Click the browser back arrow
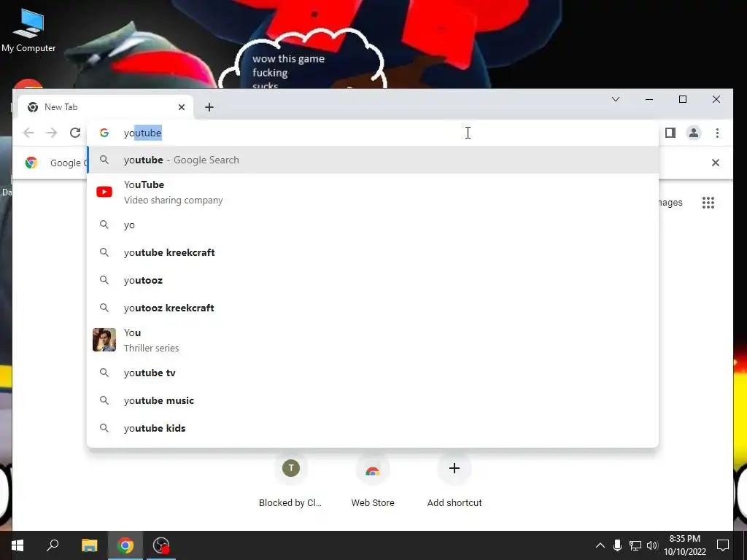 (28, 133)
